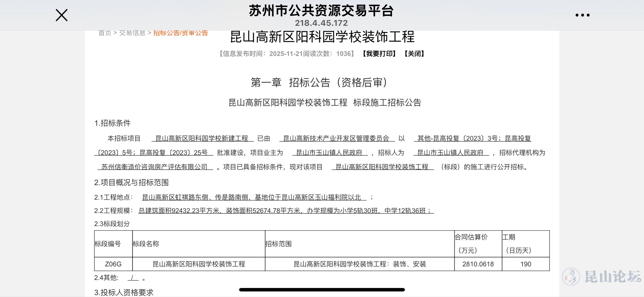644x297 pixels.
Task: Click the IP address 218.4.45.172
Action: [321, 23]
